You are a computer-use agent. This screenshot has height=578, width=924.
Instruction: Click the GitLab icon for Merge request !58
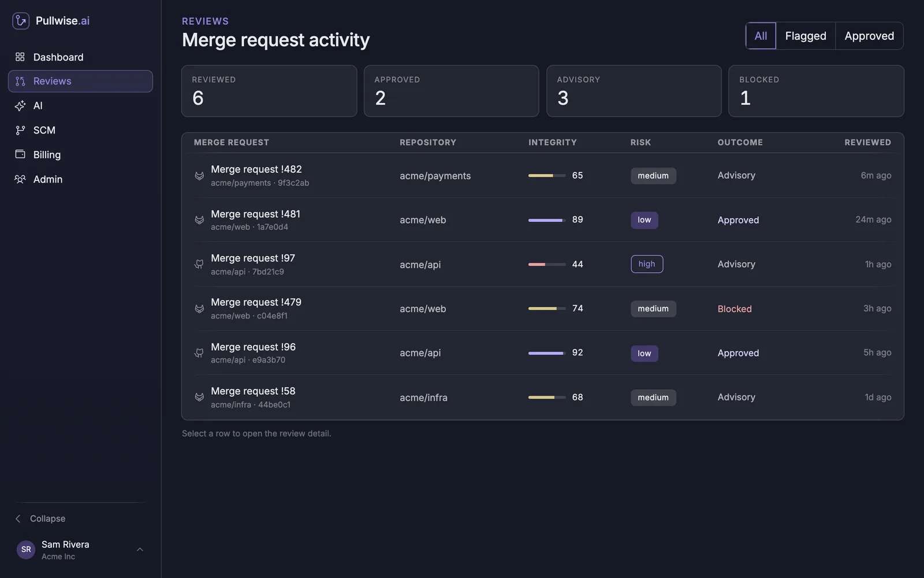click(199, 397)
